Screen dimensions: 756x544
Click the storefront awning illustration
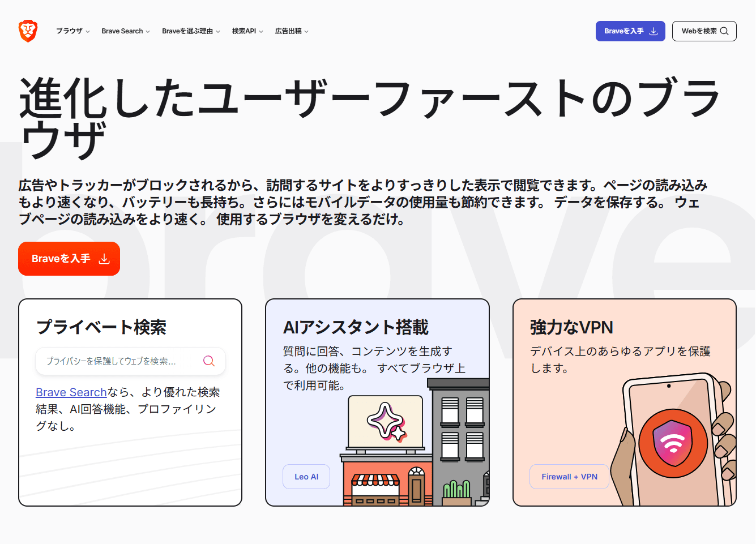pyautogui.click(x=375, y=481)
